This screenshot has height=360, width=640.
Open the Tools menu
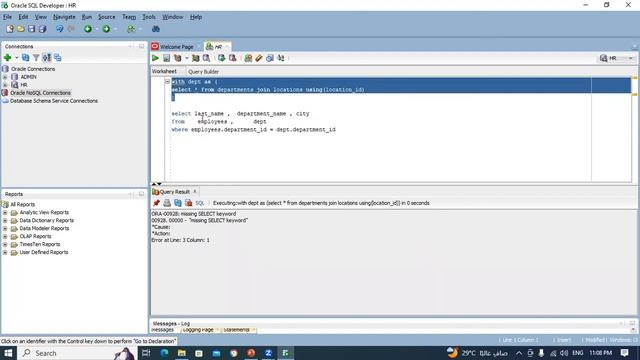coord(149,17)
